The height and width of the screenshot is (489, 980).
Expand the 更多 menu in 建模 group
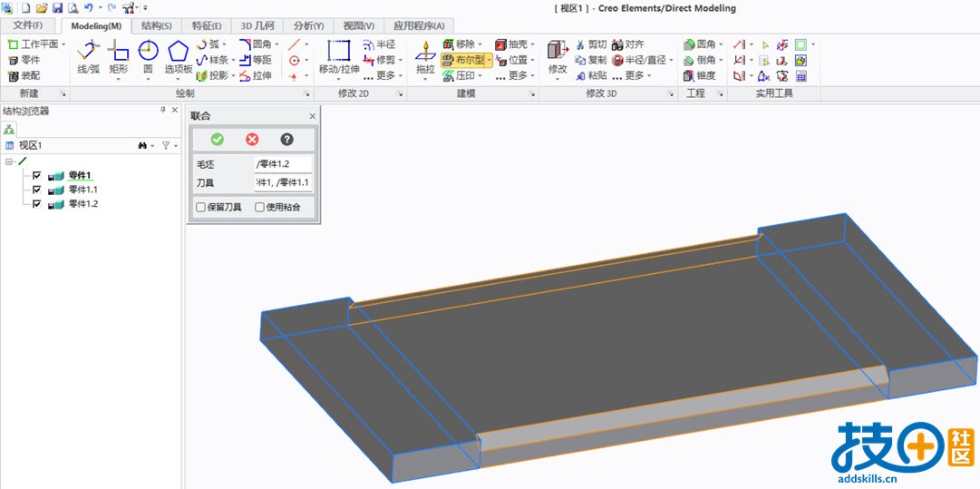tap(516, 75)
